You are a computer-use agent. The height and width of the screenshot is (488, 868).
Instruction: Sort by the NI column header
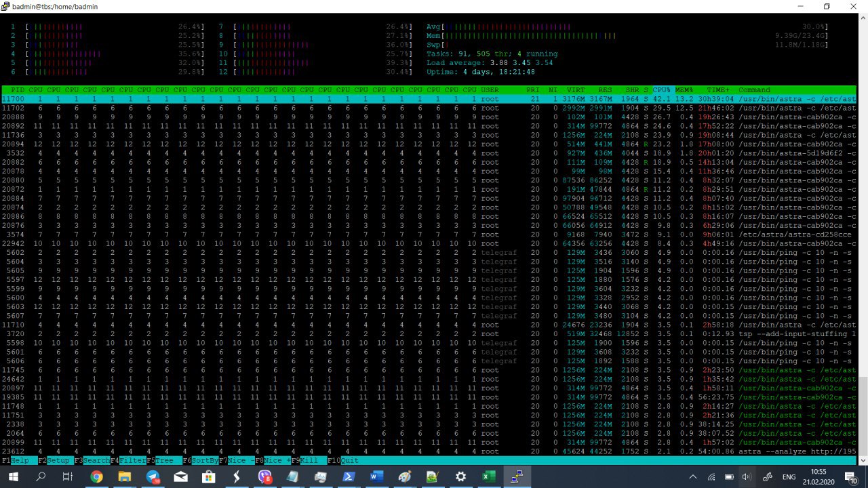553,89
